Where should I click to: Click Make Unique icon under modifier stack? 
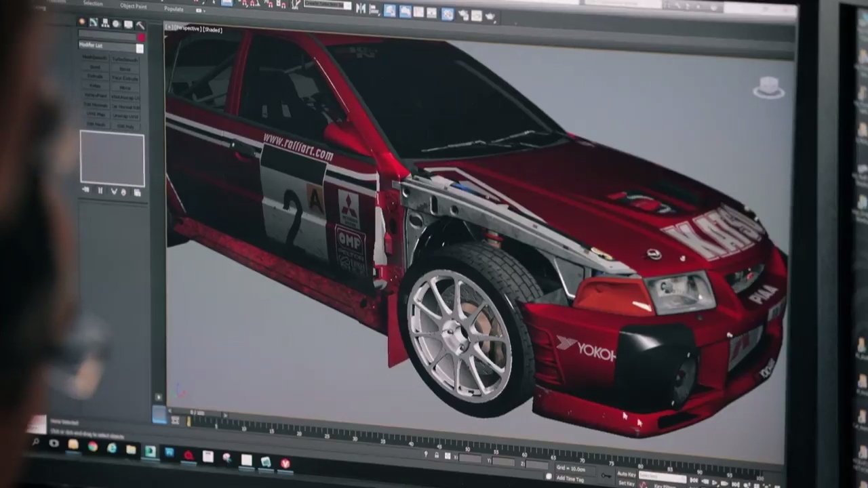point(113,192)
